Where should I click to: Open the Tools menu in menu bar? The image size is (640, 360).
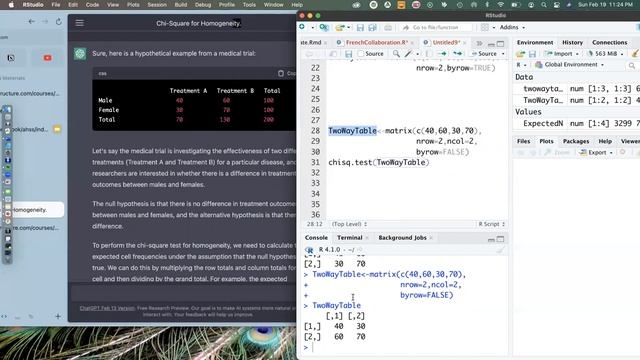click(x=249, y=4)
